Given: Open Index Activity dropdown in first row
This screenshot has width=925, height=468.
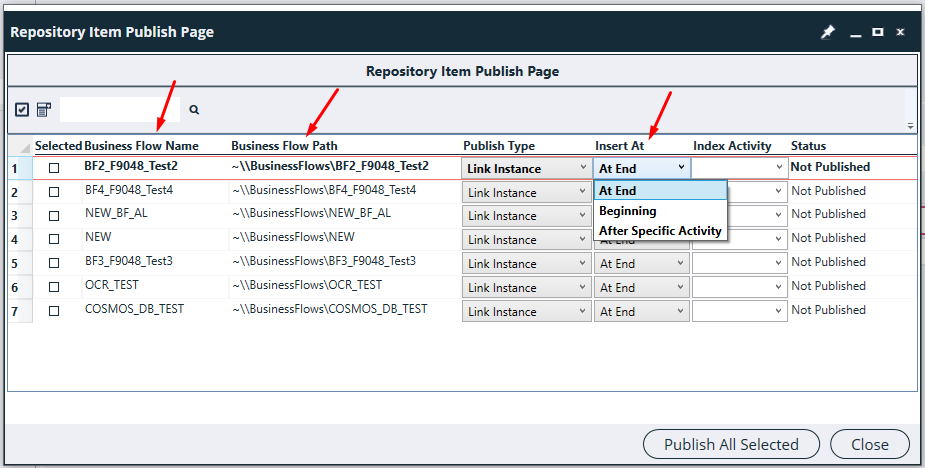Looking at the screenshot, I should point(739,168).
